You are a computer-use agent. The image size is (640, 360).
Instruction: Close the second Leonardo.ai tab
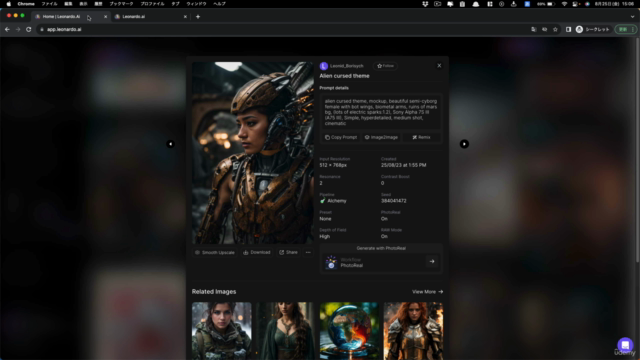pyautogui.click(x=185, y=17)
